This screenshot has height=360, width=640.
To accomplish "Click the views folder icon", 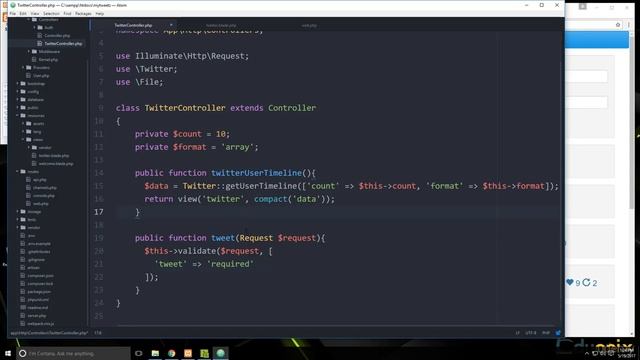I will [x=29, y=140].
